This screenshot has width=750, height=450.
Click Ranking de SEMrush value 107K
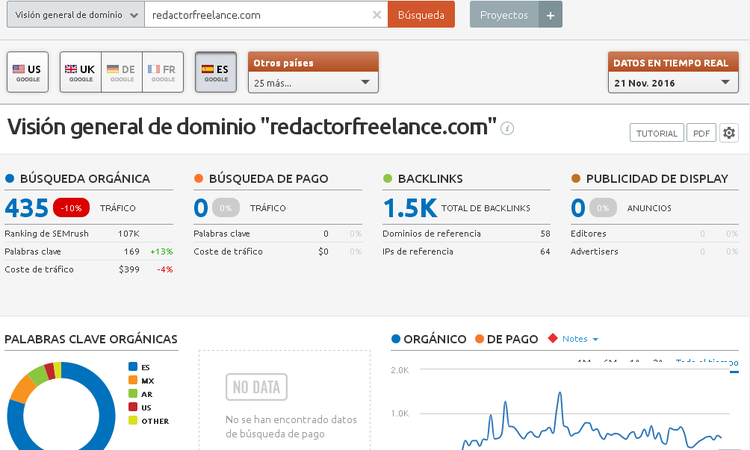(129, 234)
